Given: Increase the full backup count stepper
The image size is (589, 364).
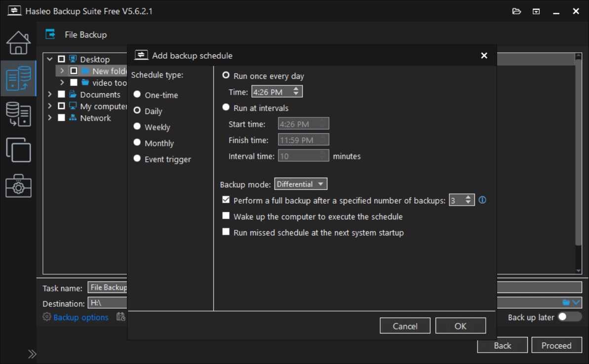Looking at the screenshot, I should (468, 197).
